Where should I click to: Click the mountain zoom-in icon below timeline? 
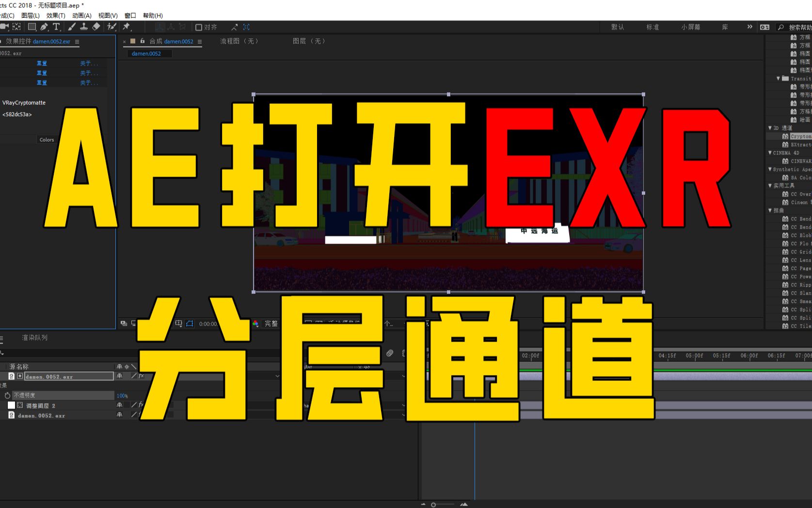(x=464, y=505)
